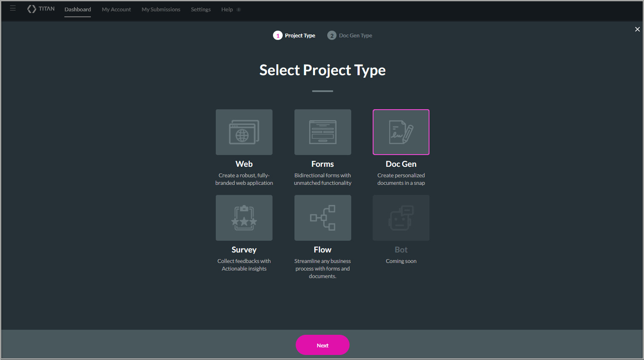
Task: Open the Dashboard tab
Action: (x=78, y=10)
